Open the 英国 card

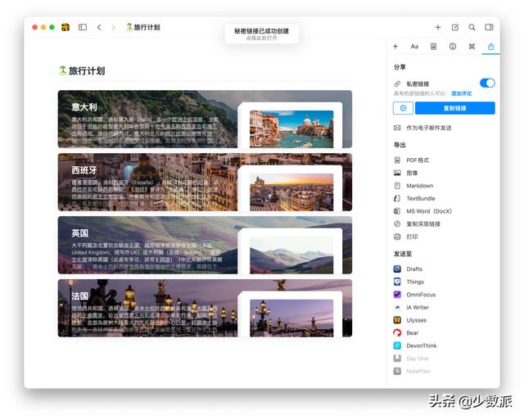click(205, 245)
